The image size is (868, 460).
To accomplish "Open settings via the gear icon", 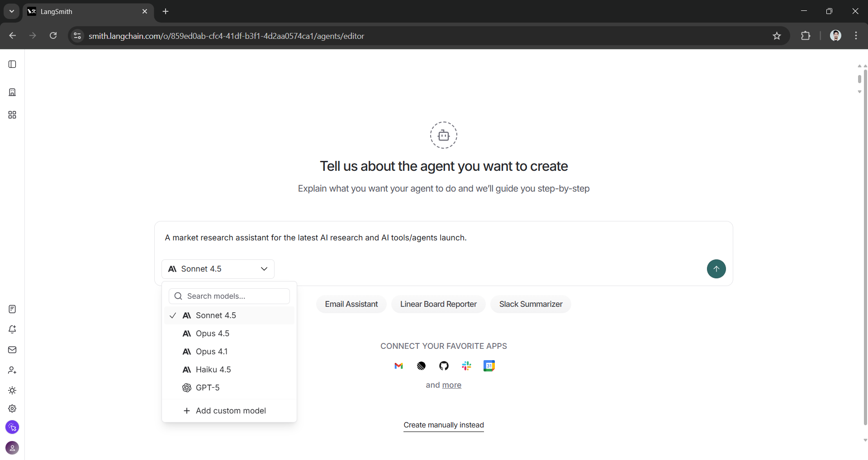I will point(12,408).
